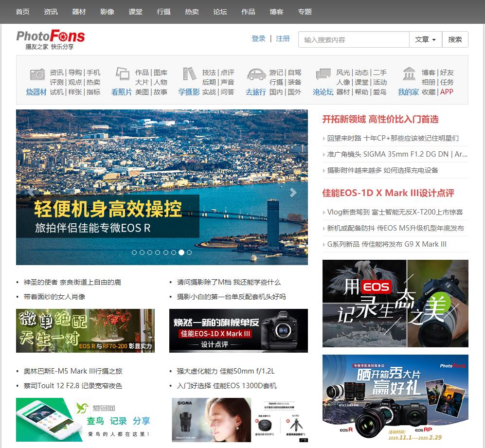The width and height of the screenshot is (485, 448).
Task: Open 专题 in the top navigation
Action: [305, 12]
